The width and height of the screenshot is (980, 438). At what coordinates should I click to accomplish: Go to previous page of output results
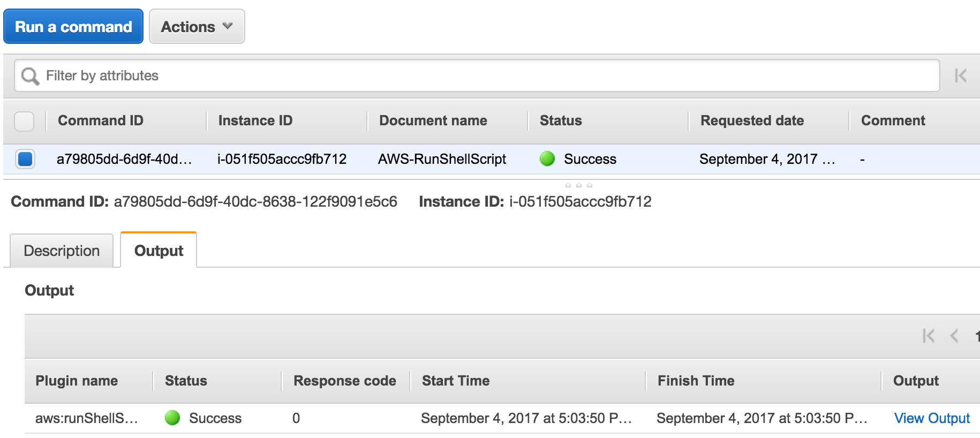[954, 336]
